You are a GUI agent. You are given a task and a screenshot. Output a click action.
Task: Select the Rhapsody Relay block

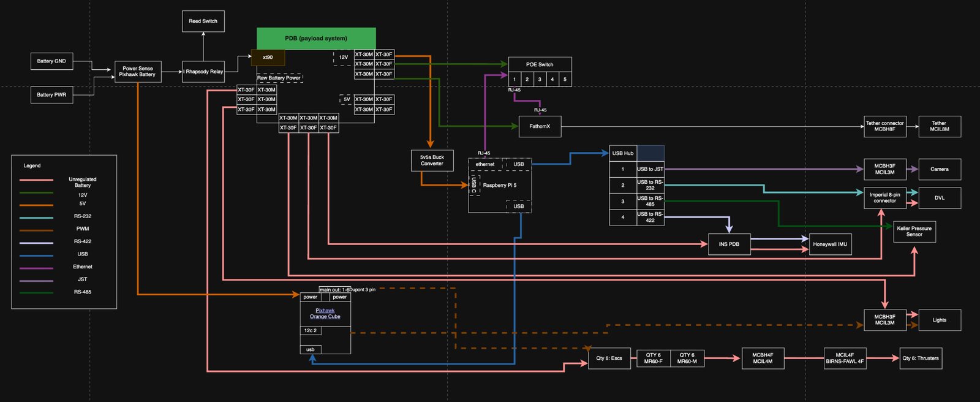click(x=203, y=72)
